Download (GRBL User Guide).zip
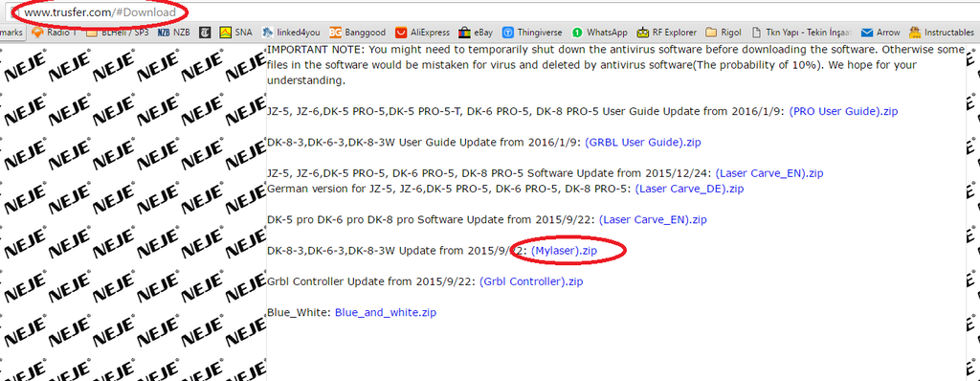The width and height of the screenshot is (980, 381). (x=642, y=142)
